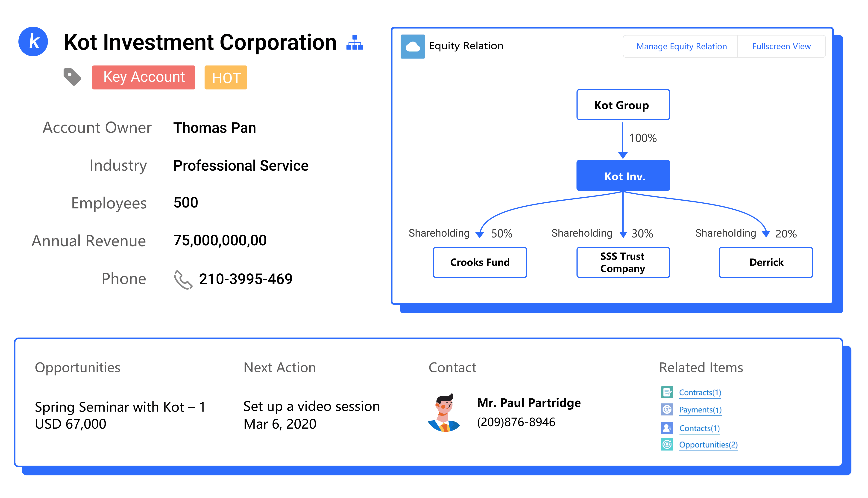Click the gray tag icon
This screenshot has height=498, width=868.
point(72,77)
